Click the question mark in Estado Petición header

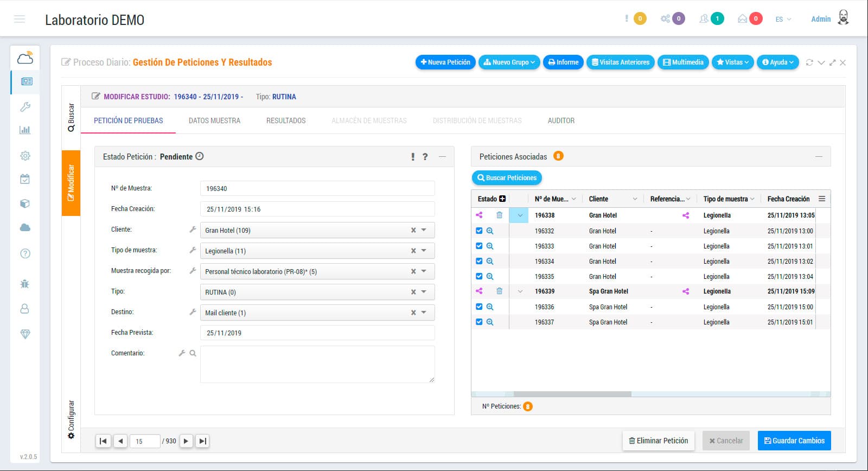pos(425,157)
